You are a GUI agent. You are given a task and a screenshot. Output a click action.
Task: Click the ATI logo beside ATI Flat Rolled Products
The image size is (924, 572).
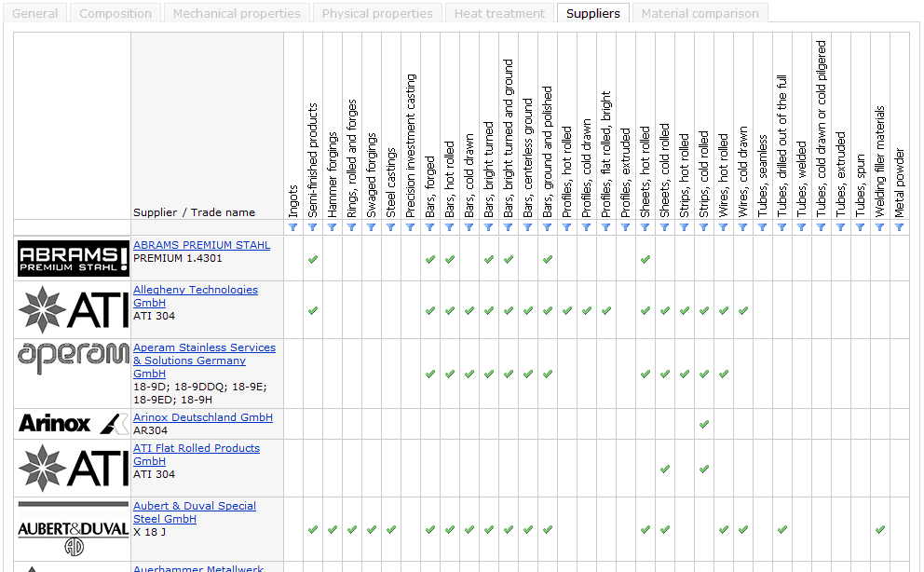tap(73, 469)
